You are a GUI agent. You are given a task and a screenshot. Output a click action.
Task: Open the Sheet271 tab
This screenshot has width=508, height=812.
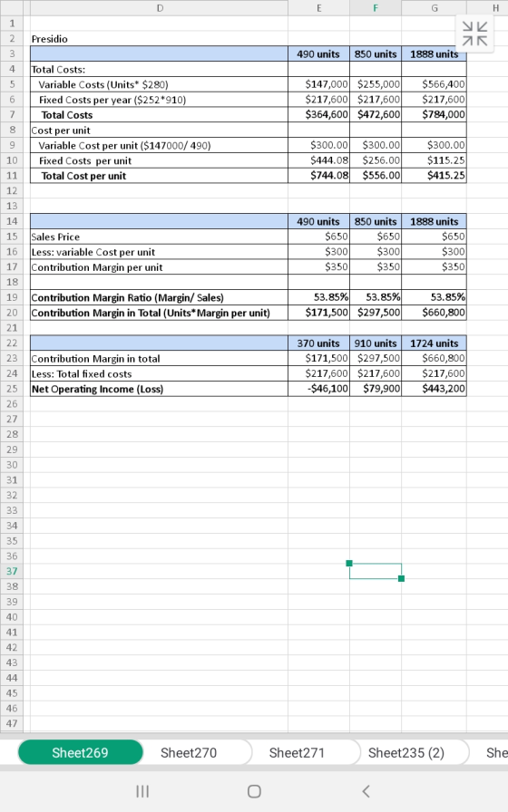[297, 752]
